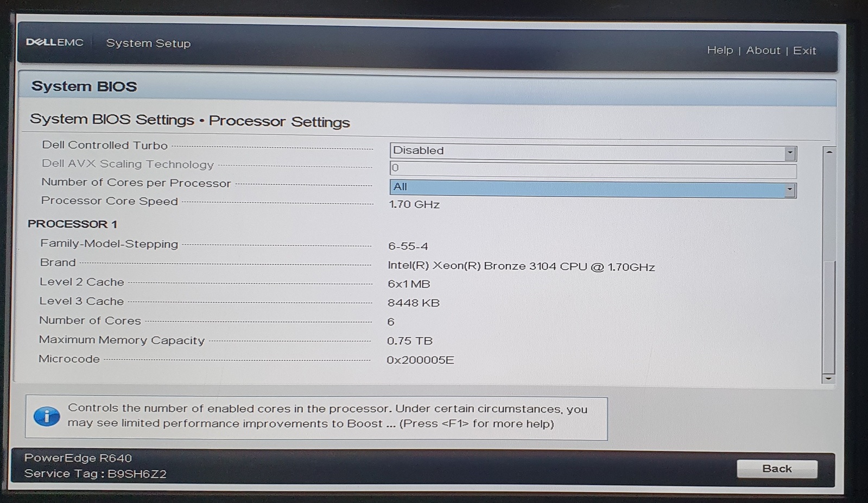
Task: Click the help text about enabled cores
Action: (x=327, y=416)
